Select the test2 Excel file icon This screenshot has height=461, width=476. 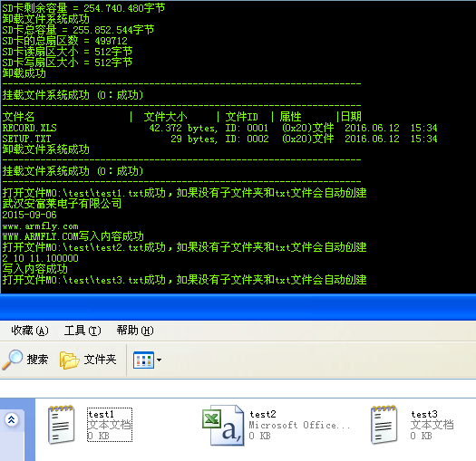223,425
